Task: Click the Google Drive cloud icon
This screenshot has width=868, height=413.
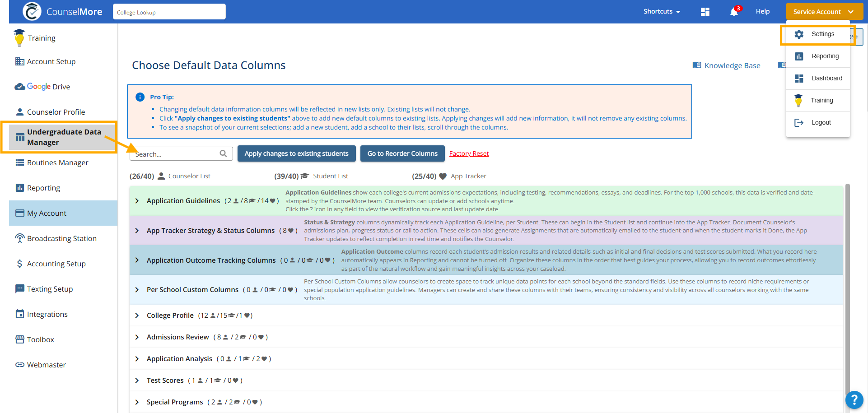Action: click(20, 87)
